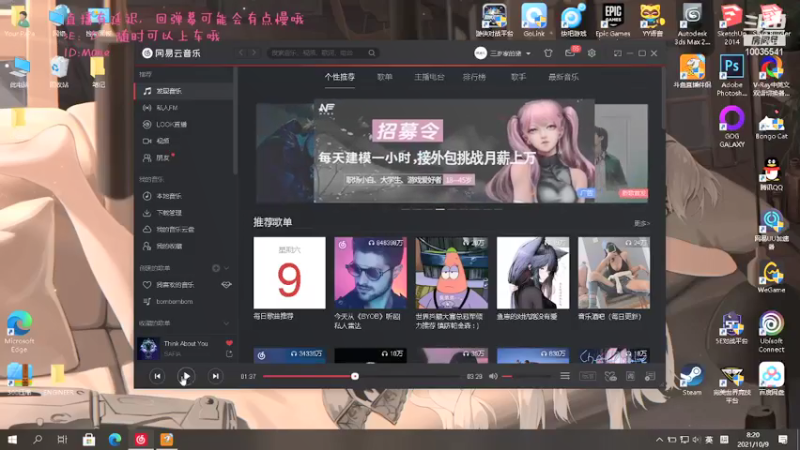Open the messages mail icon
The height and width of the screenshot is (450, 800).
570,53
